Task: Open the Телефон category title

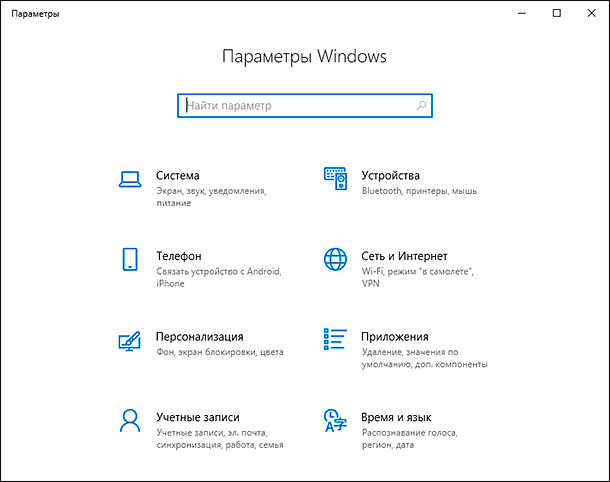Action: click(x=179, y=256)
